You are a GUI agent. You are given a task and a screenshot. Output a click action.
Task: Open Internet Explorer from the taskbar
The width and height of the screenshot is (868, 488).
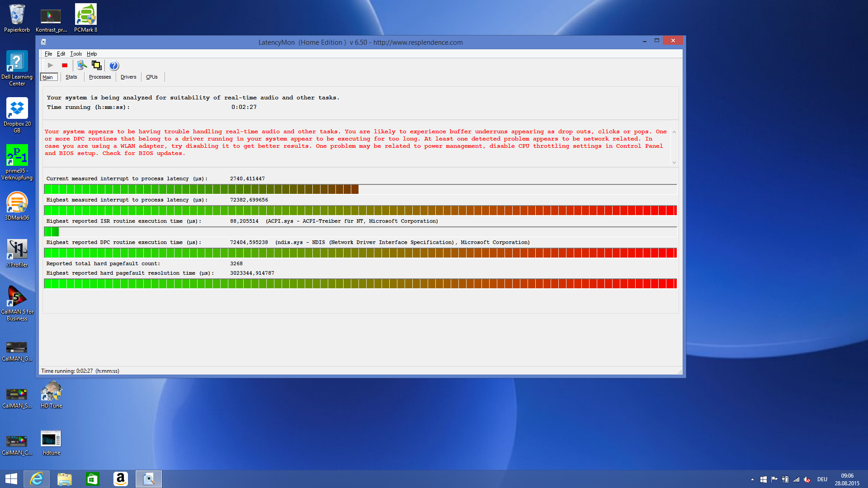tap(37, 479)
